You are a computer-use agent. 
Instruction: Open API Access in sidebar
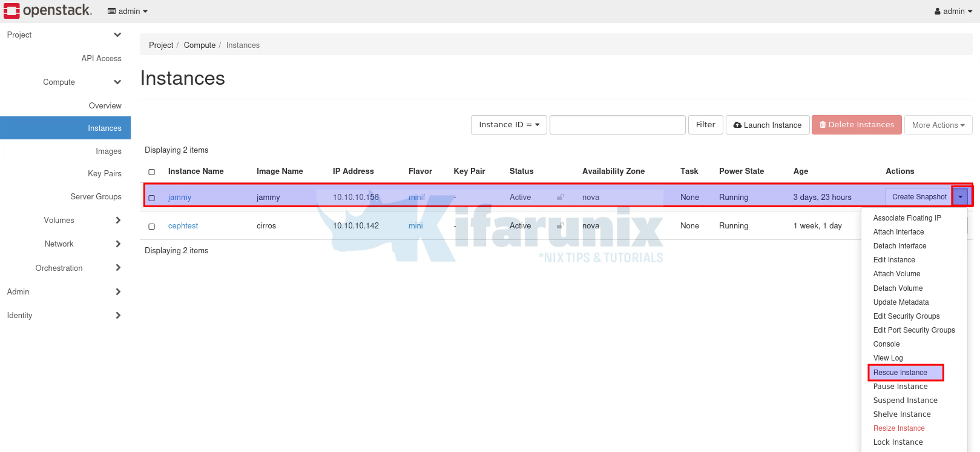click(x=101, y=58)
